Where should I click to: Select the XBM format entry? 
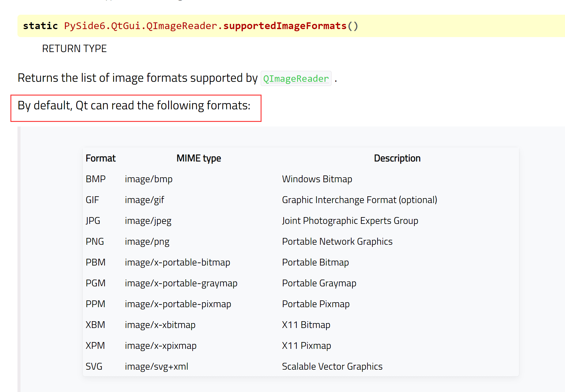pyautogui.click(x=95, y=325)
